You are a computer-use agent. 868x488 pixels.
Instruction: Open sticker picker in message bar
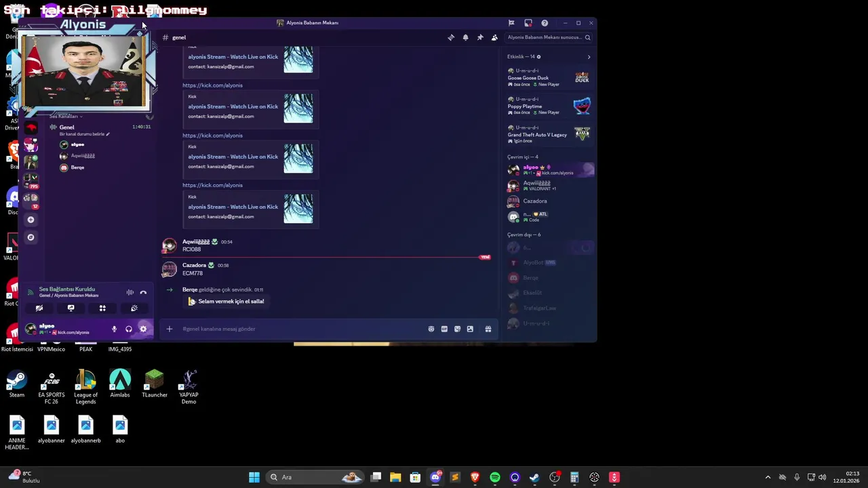click(457, 329)
